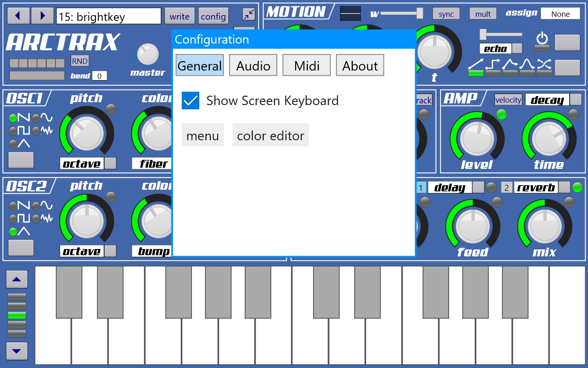Open the assign None selector
This screenshot has width=588, height=368.
(560, 14)
